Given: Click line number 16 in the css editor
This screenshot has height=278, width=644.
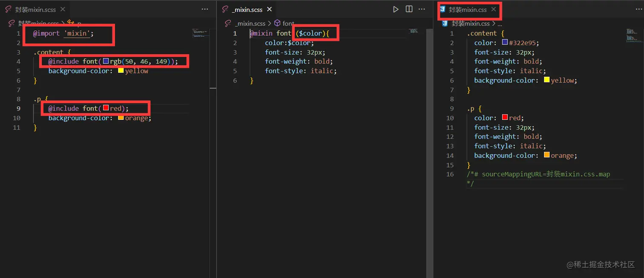Looking at the screenshot, I should tap(450, 174).
